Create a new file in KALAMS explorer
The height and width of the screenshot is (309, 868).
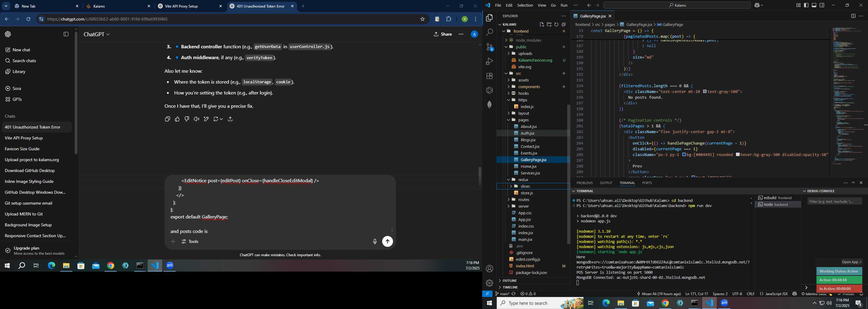(x=542, y=24)
